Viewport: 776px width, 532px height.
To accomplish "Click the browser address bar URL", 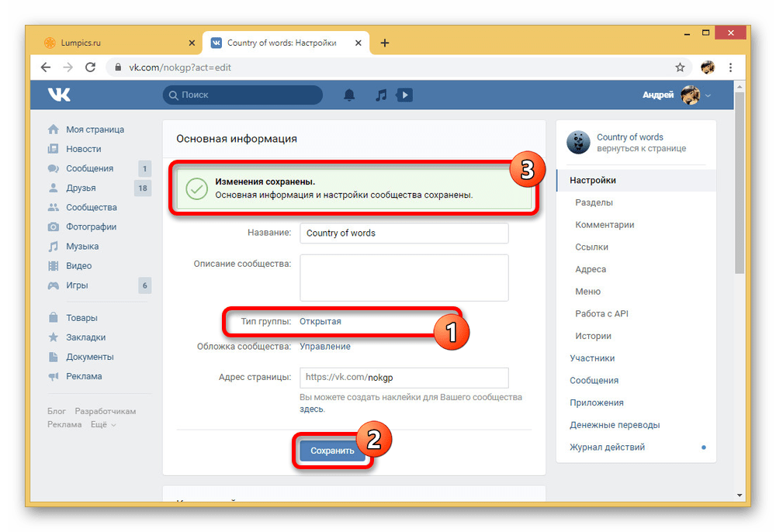I will pyautogui.click(x=180, y=67).
